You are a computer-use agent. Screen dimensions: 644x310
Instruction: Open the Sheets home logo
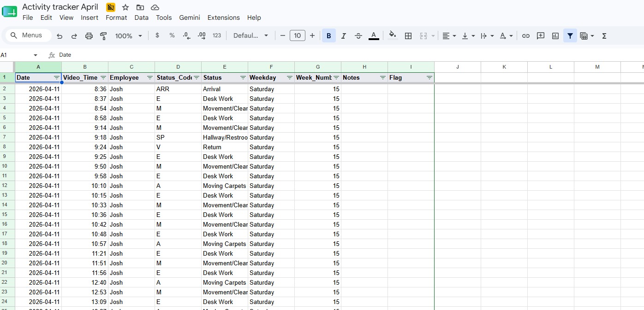coord(10,12)
